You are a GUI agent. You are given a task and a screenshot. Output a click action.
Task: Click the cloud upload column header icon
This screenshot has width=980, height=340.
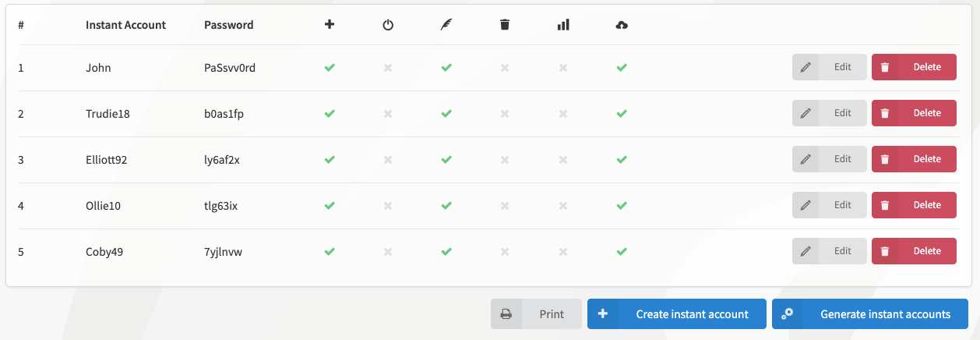point(622,25)
